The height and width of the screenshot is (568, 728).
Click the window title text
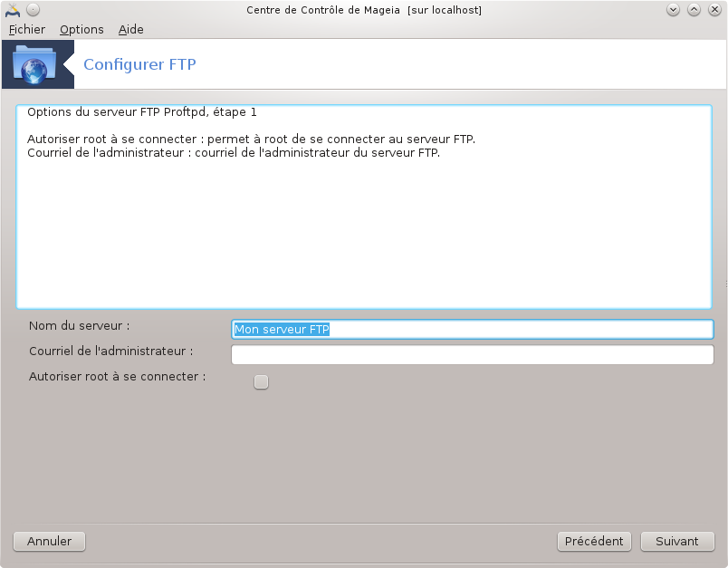point(364,10)
